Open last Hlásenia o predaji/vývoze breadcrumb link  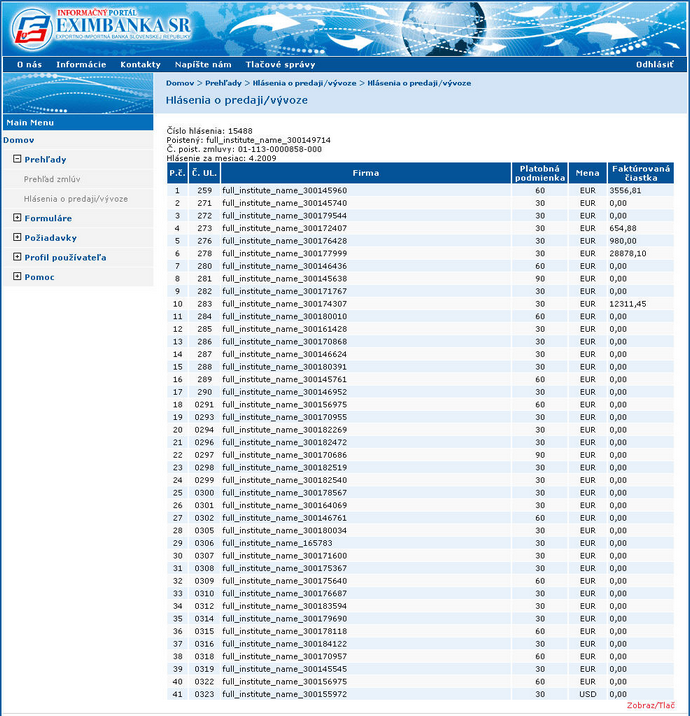click(419, 83)
